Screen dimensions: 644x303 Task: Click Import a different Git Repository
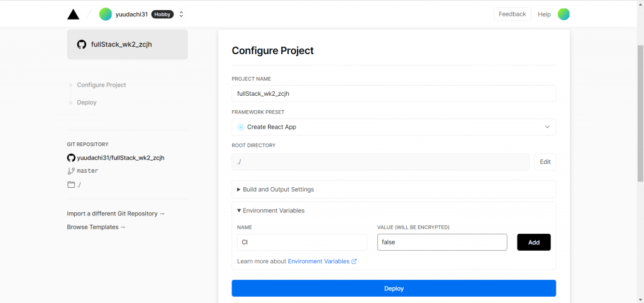[116, 214]
